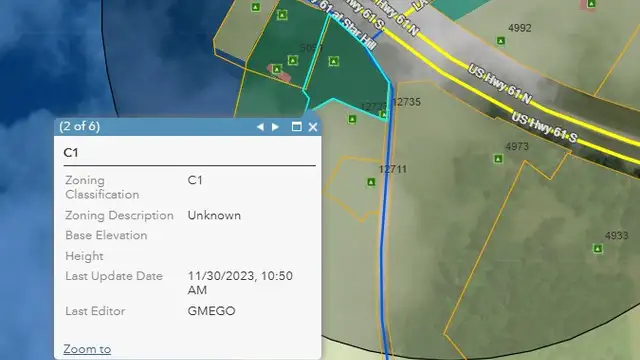This screenshot has width=640, height=360.
Task: Click the marker inside the cyan-highlighted parcel
Action: tap(333, 61)
